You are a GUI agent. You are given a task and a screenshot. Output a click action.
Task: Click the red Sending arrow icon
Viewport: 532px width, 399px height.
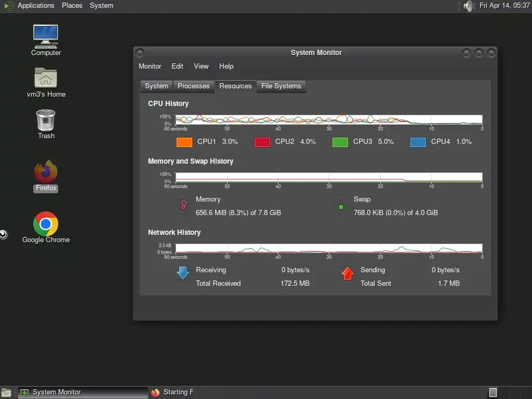pyautogui.click(x=347, y=273)
